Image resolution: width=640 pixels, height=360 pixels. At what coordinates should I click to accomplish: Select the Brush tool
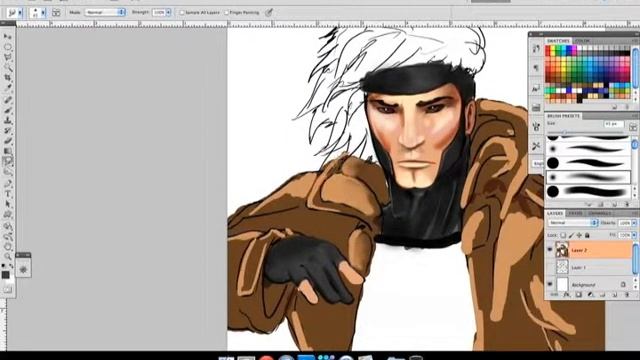tap(8, 110)
